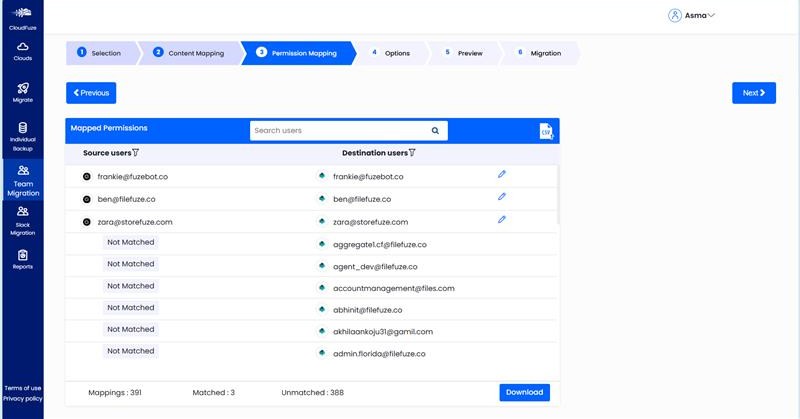
Task: Open Slack Migration in sidebar
Action: coord(22,221)
